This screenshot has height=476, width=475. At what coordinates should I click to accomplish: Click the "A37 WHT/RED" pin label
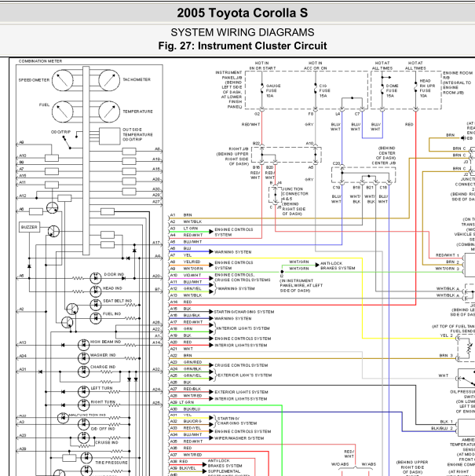(x=186, y=455)
